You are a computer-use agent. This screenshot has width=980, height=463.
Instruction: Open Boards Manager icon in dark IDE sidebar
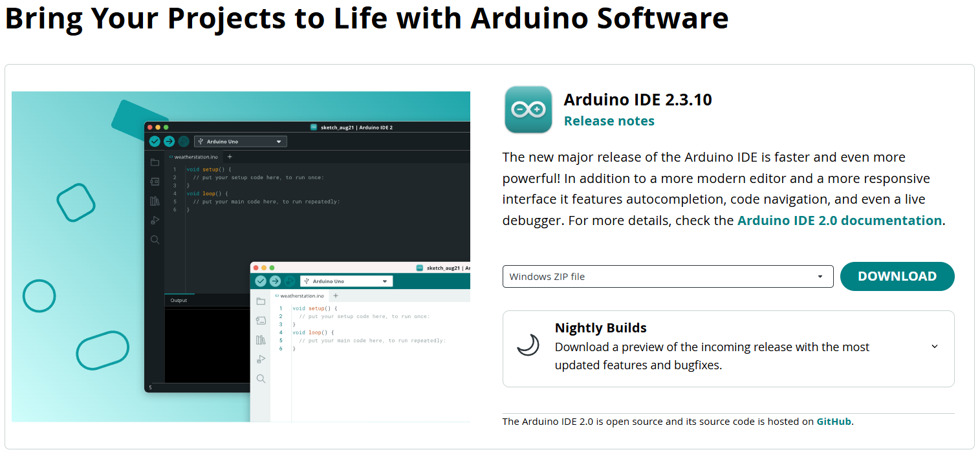(x=155, y=182)
